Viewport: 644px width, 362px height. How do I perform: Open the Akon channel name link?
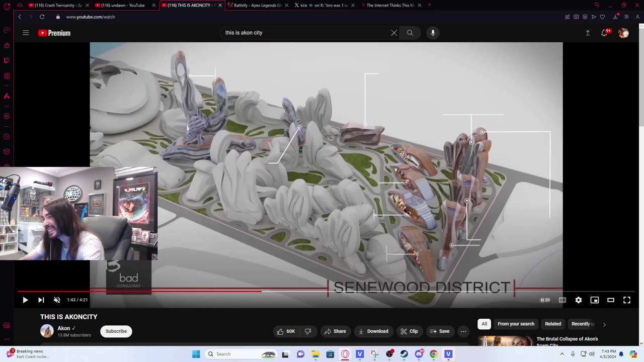(64, 328)
